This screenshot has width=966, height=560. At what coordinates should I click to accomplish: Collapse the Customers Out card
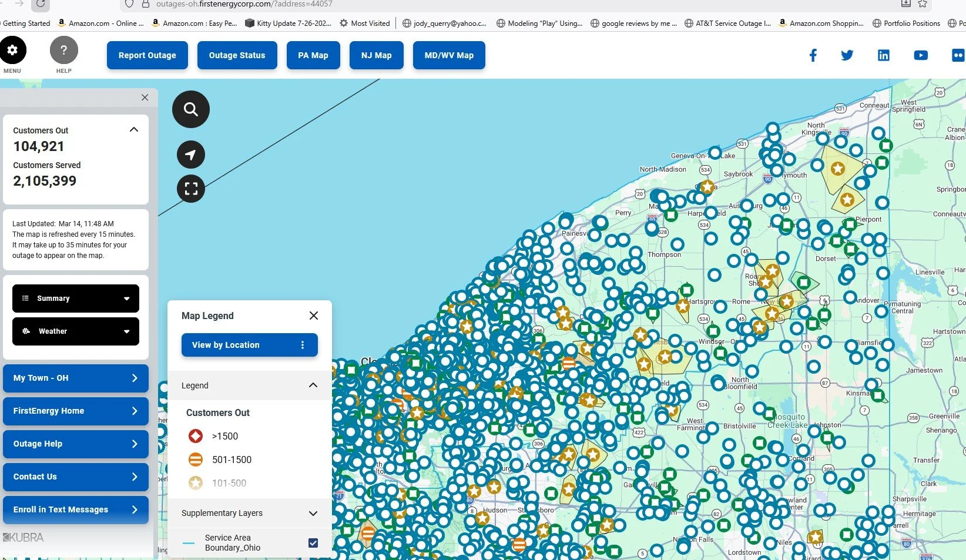tap(134, 130)
